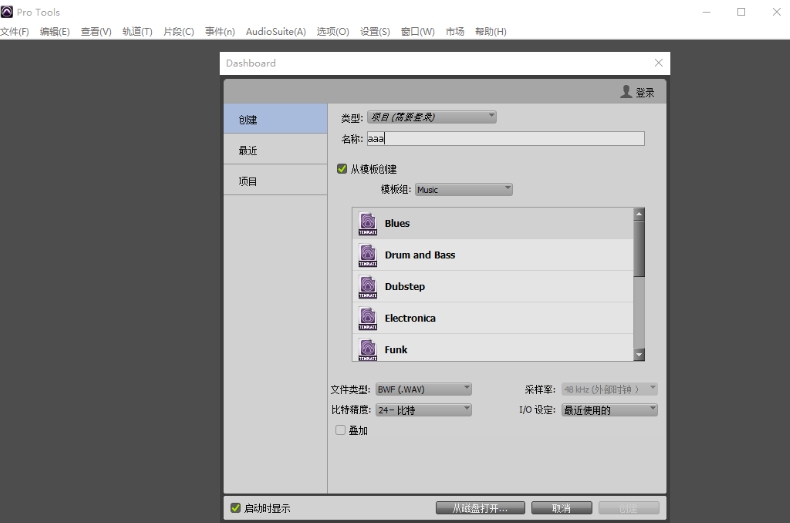790x523 pixels.
Task: Click the 创建 button at the dialog bottom
Action: [x=629, y=508]
